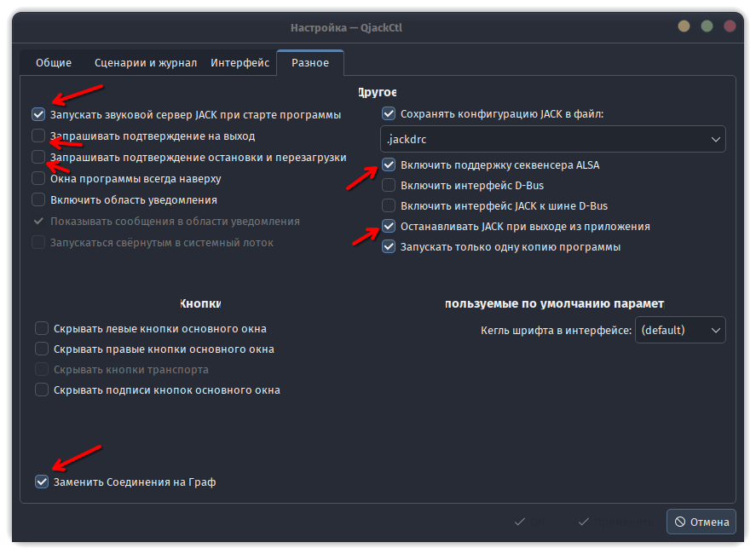The width and height of the screenshot is (756, 554).
Task: Uncheck saving JACK configuration to file
Action: click(389, 113)
